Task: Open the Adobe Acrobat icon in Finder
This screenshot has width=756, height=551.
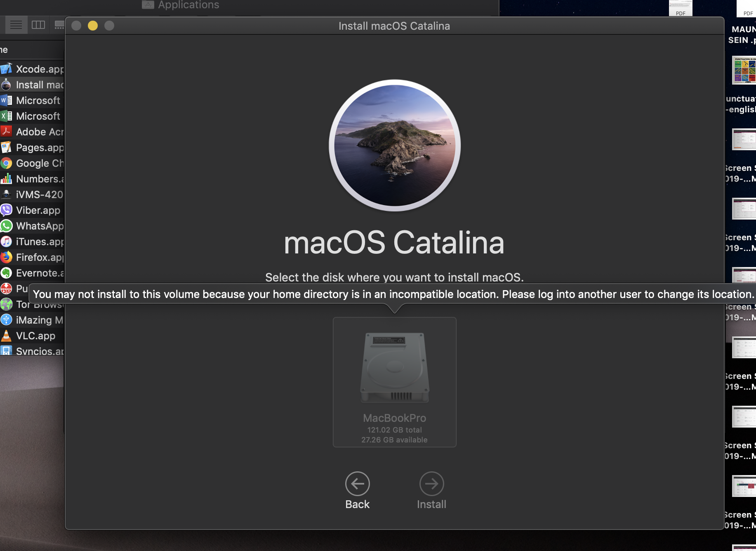Action: coord(6,132)
